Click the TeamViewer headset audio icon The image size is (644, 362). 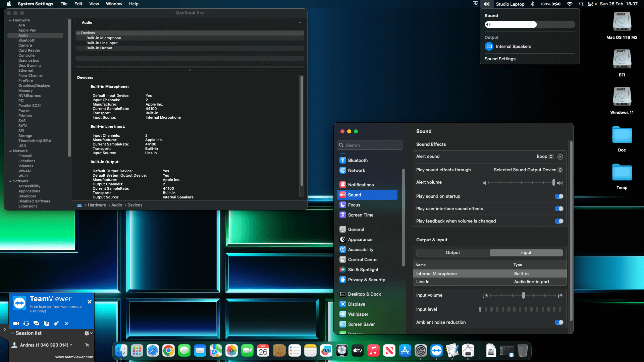26,323
